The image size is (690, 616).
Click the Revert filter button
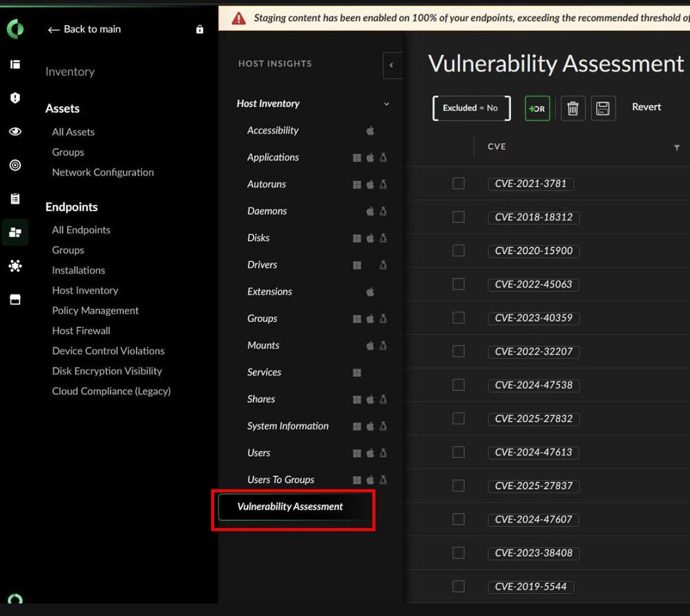pos(646,107)
